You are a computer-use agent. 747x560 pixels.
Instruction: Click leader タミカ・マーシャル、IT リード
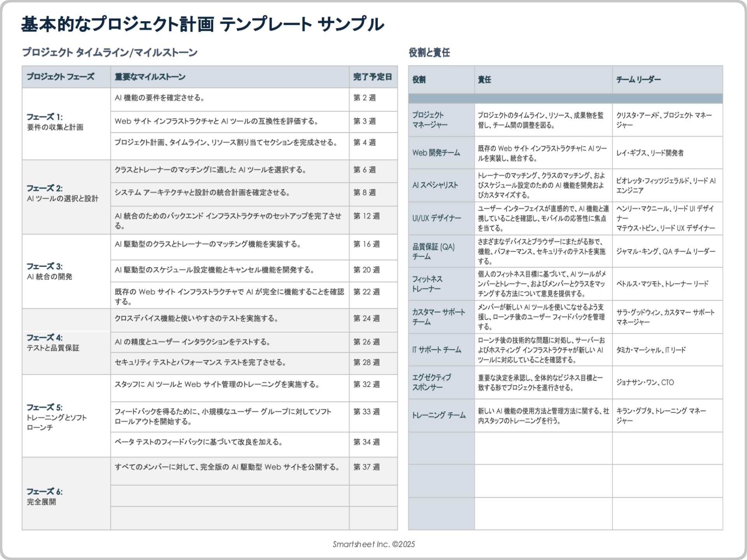668,350
